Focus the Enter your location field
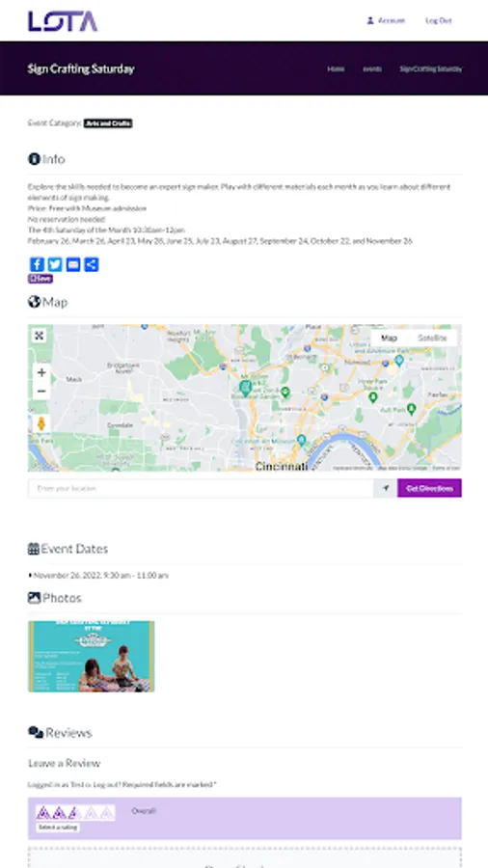The width and height of the screenshot is (488, 868). (201, 488)
